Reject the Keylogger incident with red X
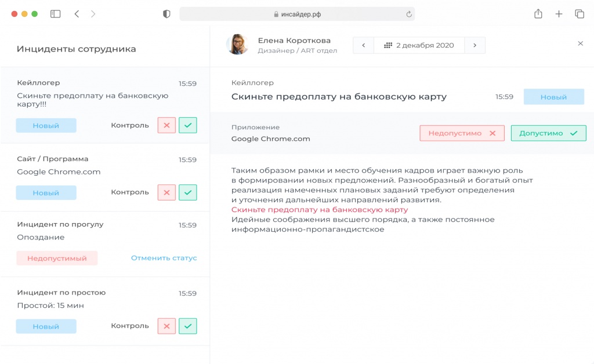 point(166,125)
